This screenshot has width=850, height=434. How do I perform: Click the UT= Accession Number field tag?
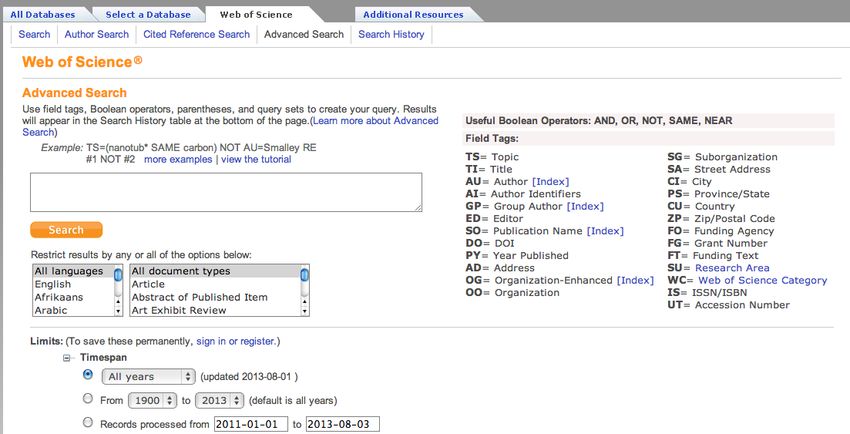point(729,305)
